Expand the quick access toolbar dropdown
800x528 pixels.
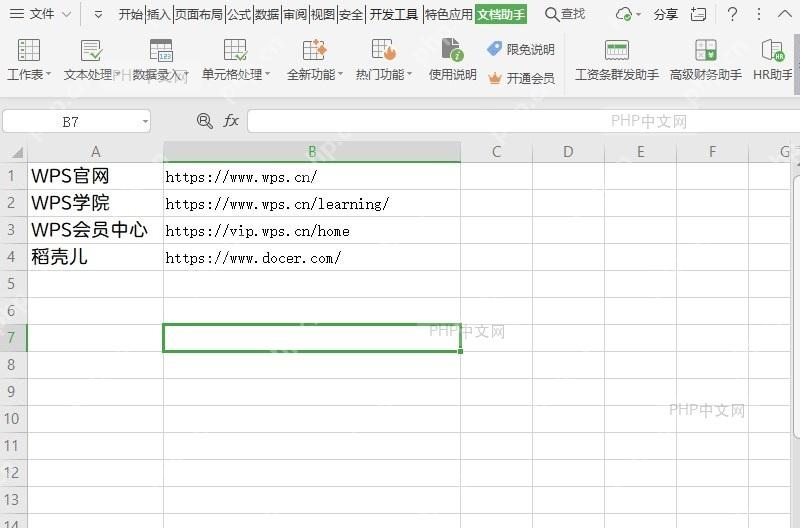(98, 15)
